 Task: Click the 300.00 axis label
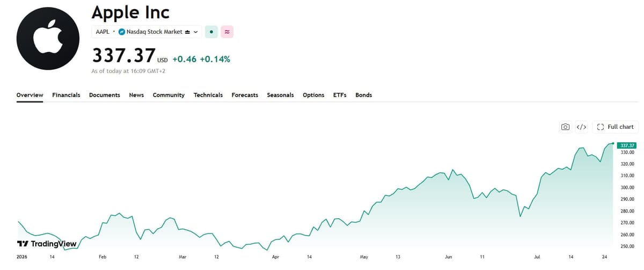[x=627, y=187]
